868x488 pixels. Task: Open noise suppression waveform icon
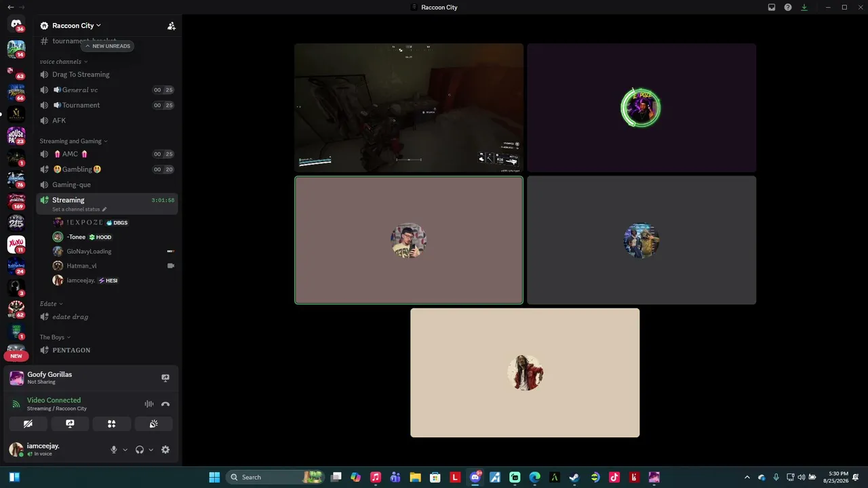pos(149,404)
